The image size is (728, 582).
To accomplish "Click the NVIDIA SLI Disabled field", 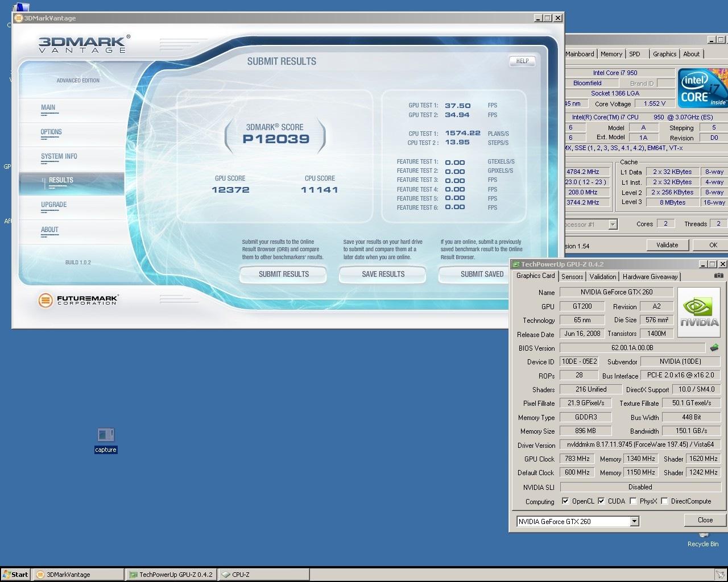I will click(x=640, y=487).
